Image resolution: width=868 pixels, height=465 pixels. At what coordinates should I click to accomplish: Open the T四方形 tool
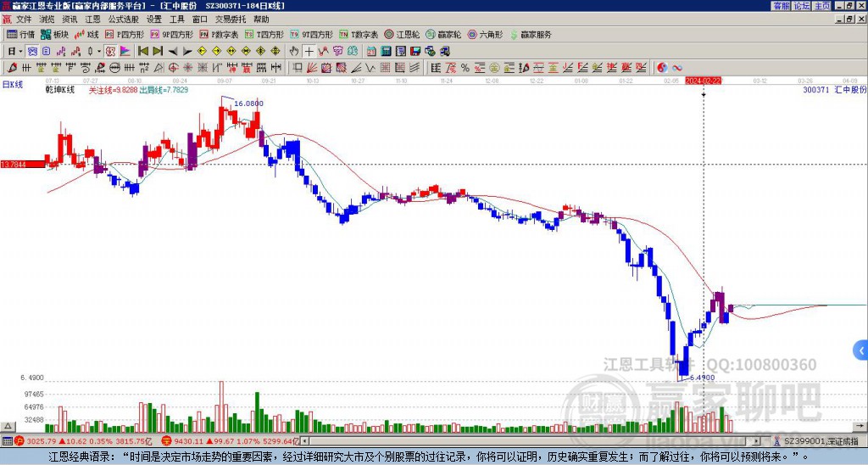click(264, 34)
